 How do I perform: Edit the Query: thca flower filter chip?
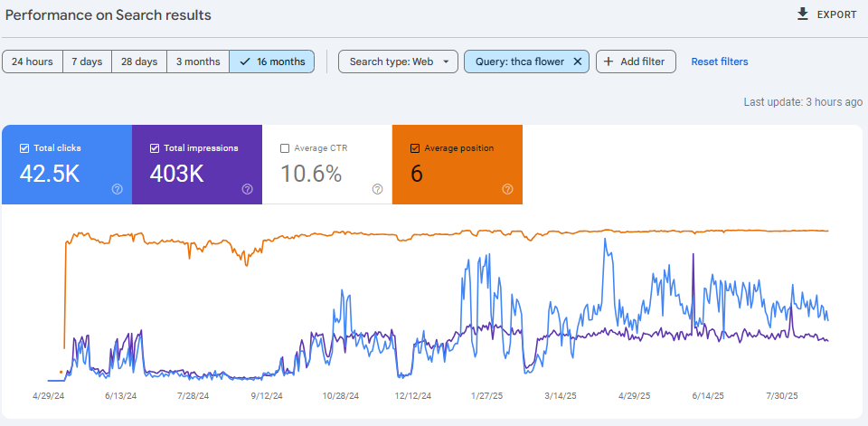click(517, 62)
